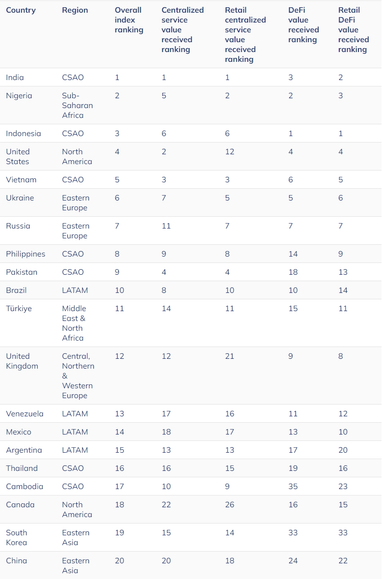
Task: Click the Indonesia country cell
Action: (x=23, y=133)
